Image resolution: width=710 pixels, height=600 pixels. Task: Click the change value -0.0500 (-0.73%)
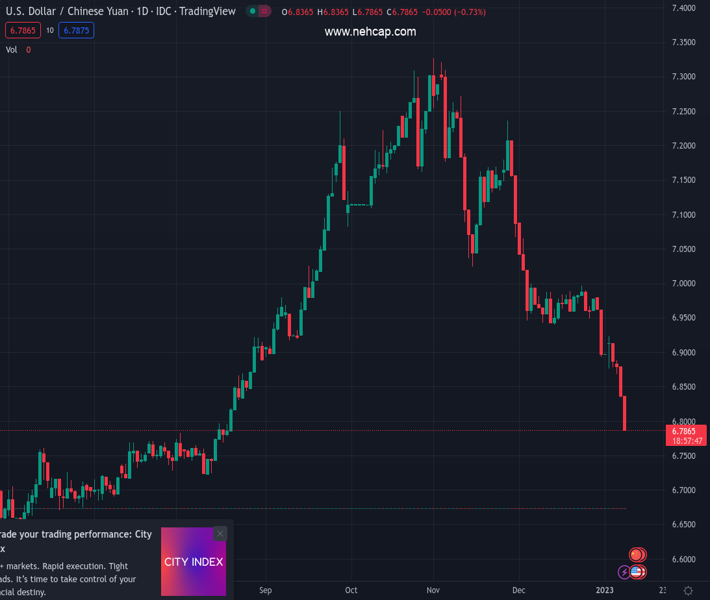coord(453,12)
